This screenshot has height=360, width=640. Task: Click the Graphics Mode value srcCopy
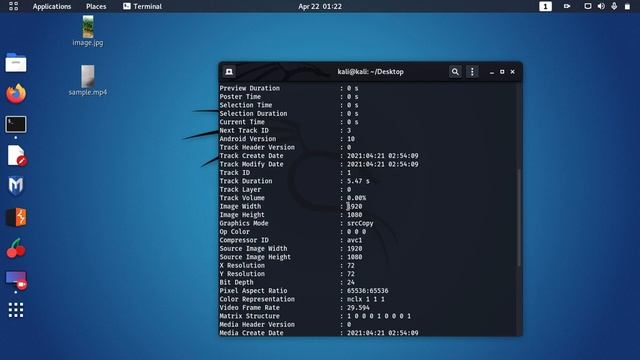click(x=360, y=223)
